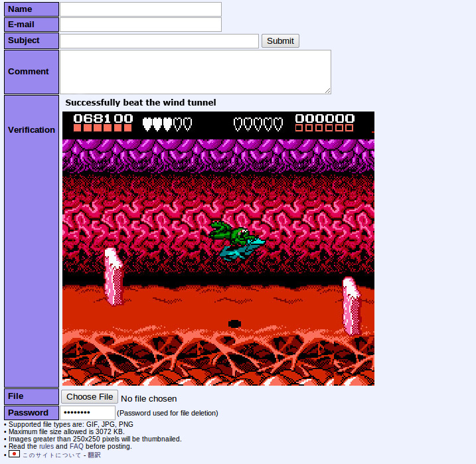Focus the E-mail input field
476x464 pixels.
141,25
